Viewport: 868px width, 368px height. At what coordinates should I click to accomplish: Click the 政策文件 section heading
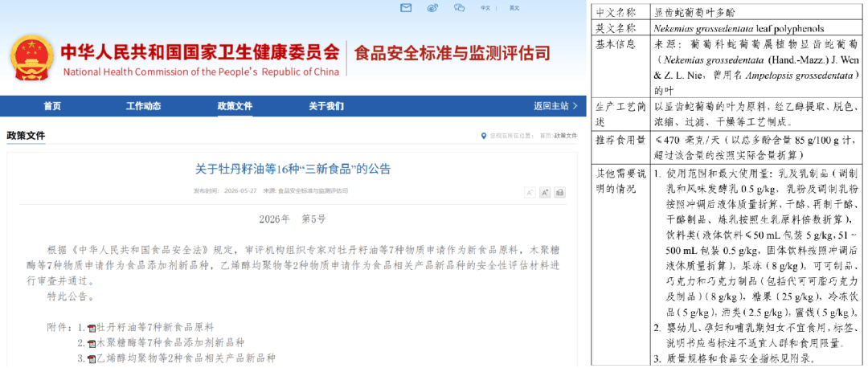coord(26,135)
